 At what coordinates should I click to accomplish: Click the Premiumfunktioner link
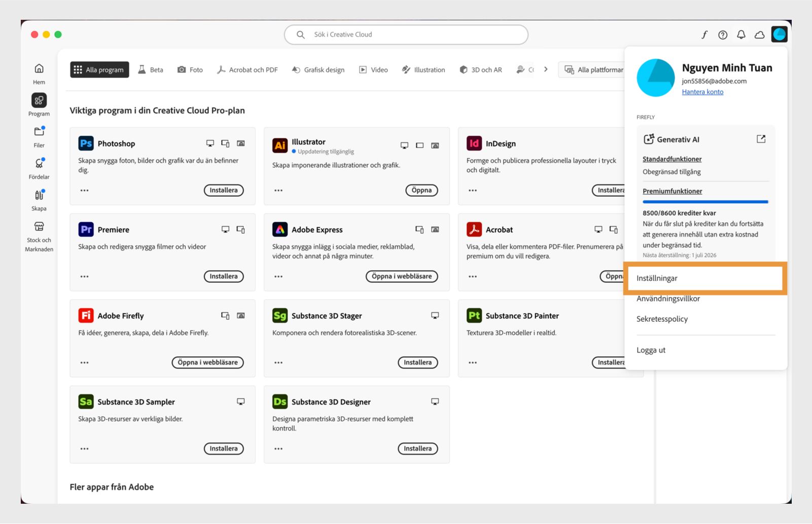673,191
